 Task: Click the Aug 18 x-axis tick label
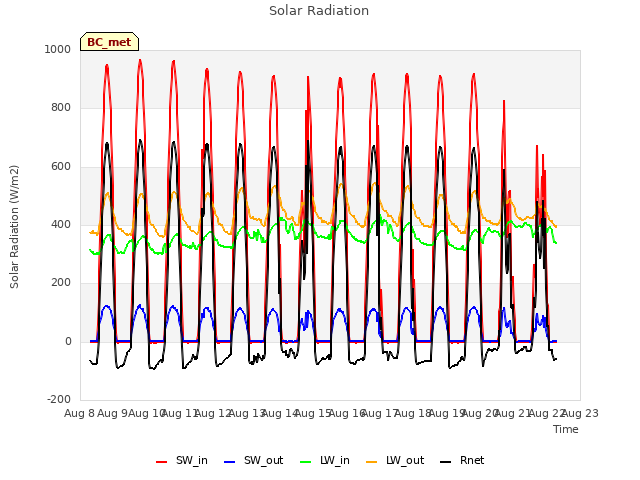pos(413,413)
